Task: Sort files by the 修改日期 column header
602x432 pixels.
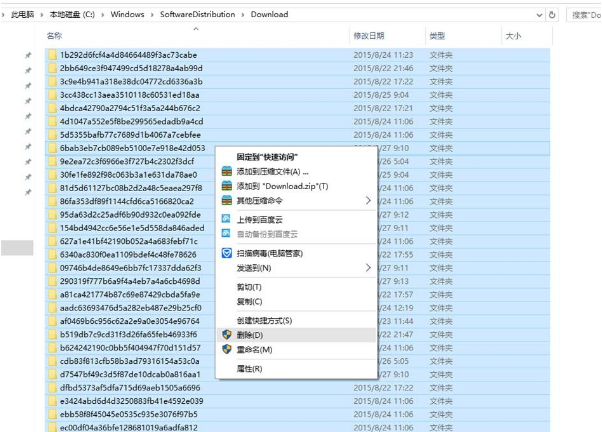Action: click(x=368, y=35)
